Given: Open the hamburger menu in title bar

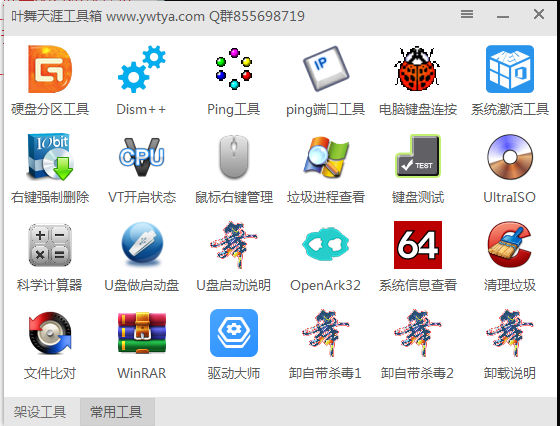Looking at the screenshot, I should 467,14.
